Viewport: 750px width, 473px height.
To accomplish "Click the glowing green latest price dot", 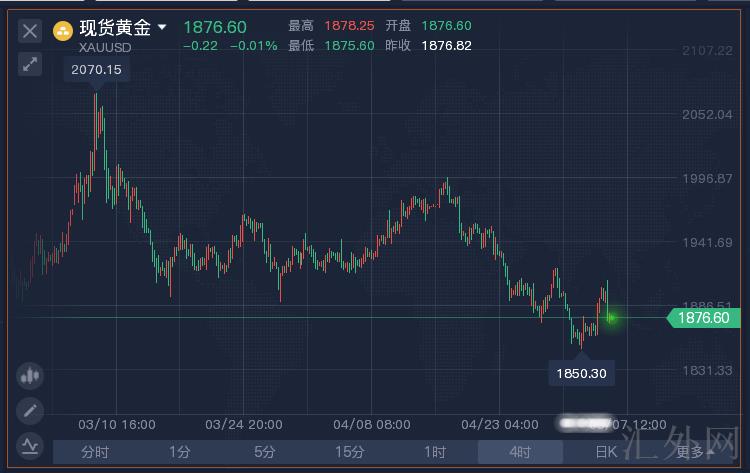I will click(x=611, y=318).
